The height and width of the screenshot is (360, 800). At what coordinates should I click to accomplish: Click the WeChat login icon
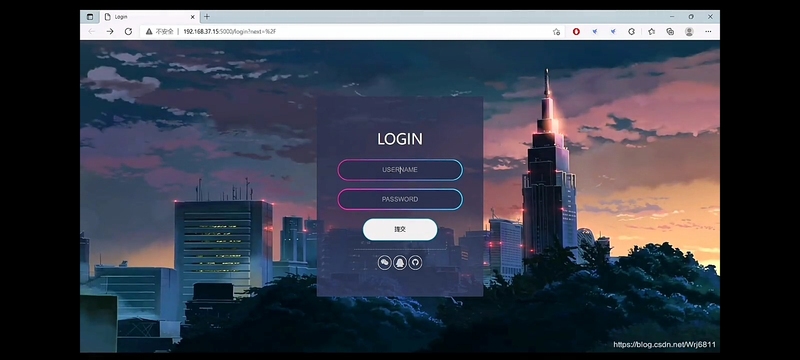pos(385,263)
